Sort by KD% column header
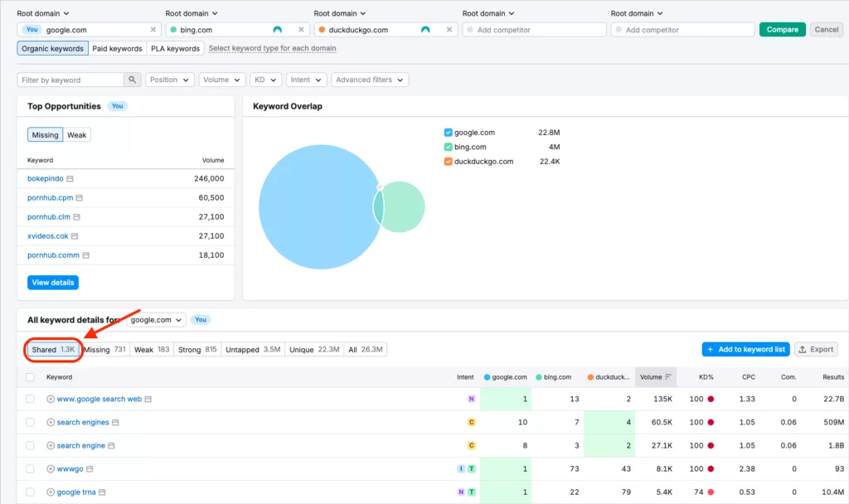The height and width of the screenshot is (504, 849). tap(706, 377)
